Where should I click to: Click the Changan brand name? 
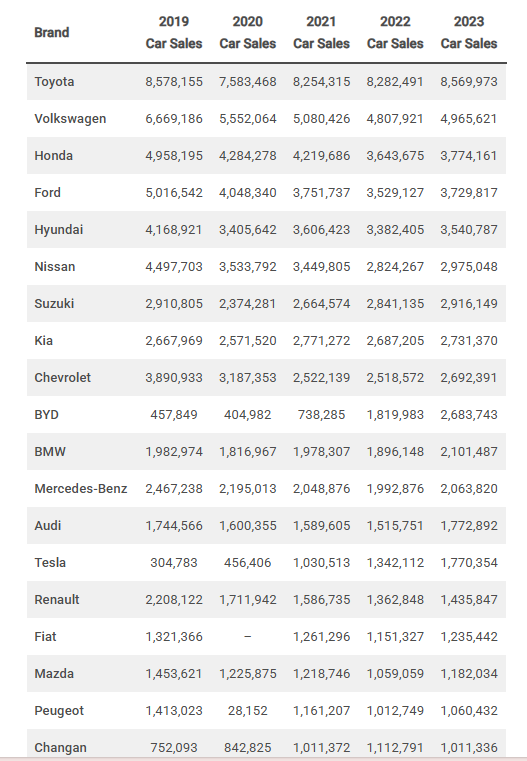pyautogui.click(x=61, y=747)
